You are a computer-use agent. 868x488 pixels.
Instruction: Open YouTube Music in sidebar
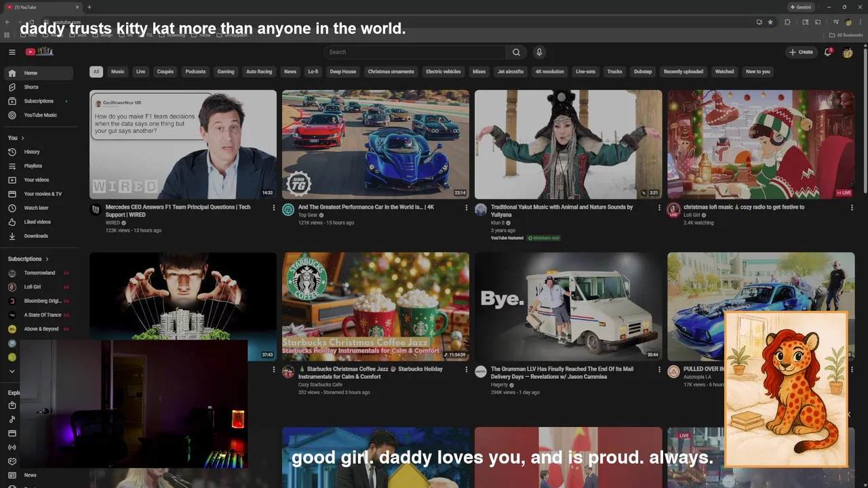pyautogui.click(x=38, y=115)
